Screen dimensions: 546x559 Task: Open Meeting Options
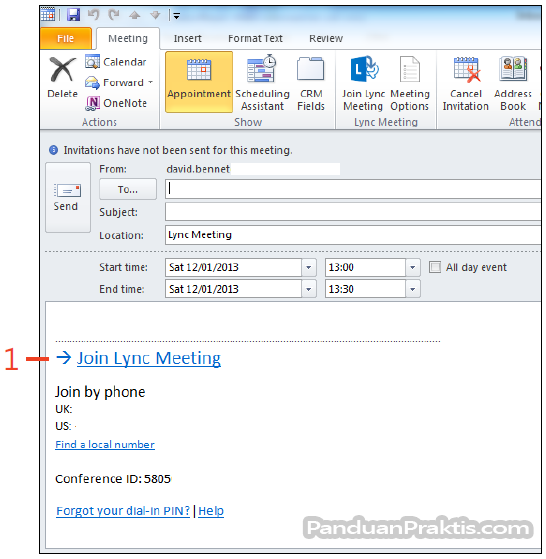(410, 83)
